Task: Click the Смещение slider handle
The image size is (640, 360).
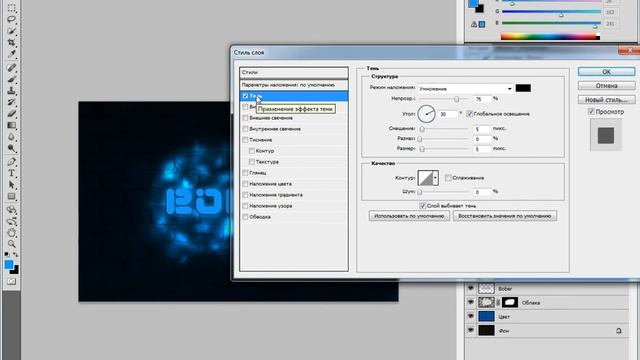Action: pos(422,129)
